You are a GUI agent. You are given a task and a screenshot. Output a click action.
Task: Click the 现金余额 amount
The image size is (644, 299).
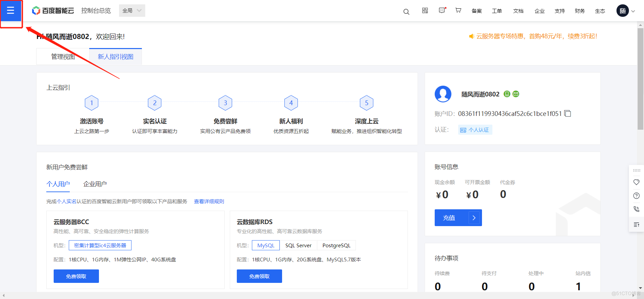click(x=442, y=195)
